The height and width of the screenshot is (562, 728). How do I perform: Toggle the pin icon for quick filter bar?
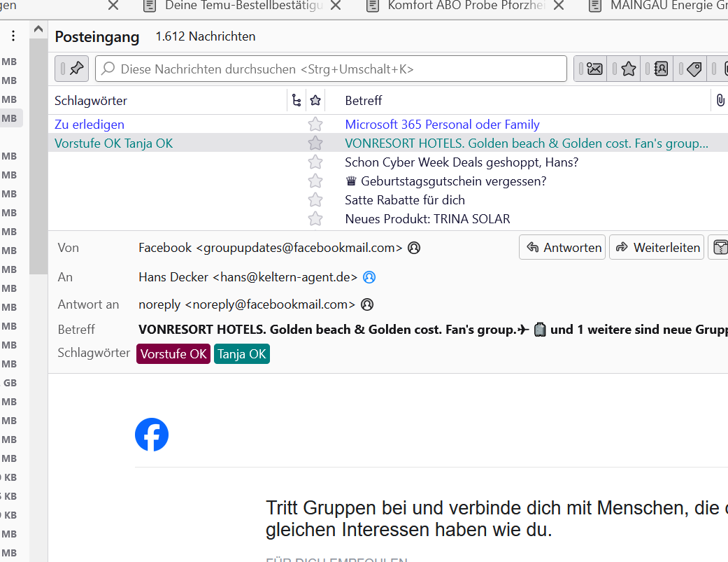click(76, 69)
